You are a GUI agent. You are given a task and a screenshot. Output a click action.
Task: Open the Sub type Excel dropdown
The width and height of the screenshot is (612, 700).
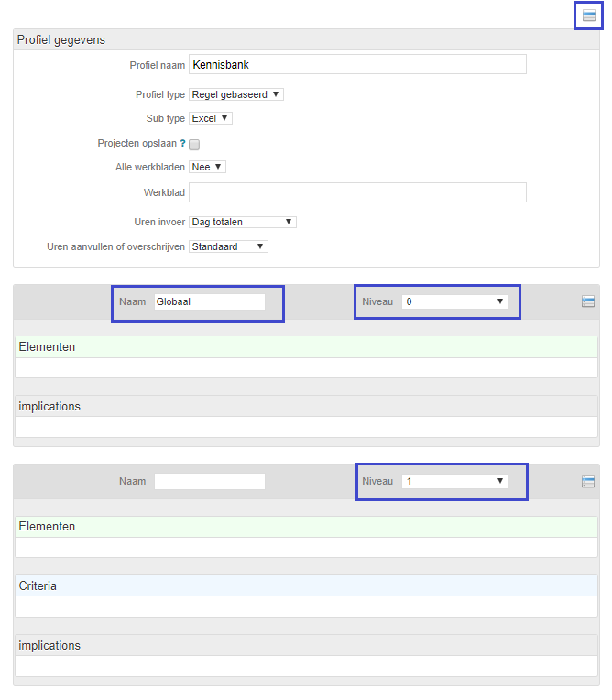coord(210,118)
